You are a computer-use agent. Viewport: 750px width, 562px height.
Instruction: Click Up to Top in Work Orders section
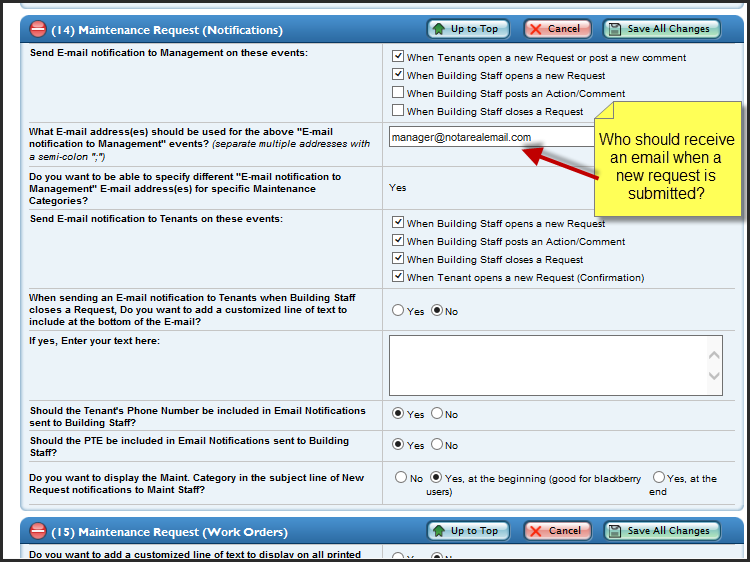click(468, 531)
